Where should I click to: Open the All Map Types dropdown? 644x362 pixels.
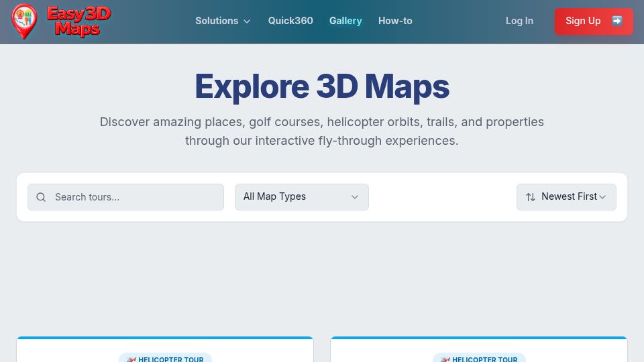(302, 197)
